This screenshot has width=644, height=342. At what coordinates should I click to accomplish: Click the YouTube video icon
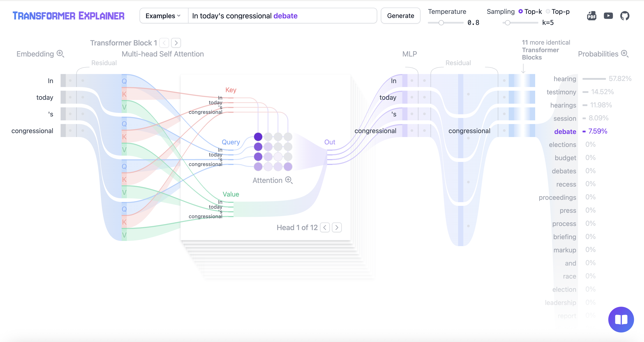609,16
